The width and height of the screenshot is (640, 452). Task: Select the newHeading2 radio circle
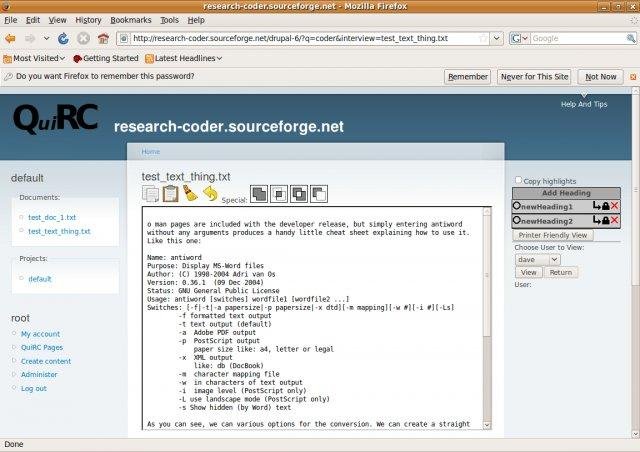coord(517,220)
